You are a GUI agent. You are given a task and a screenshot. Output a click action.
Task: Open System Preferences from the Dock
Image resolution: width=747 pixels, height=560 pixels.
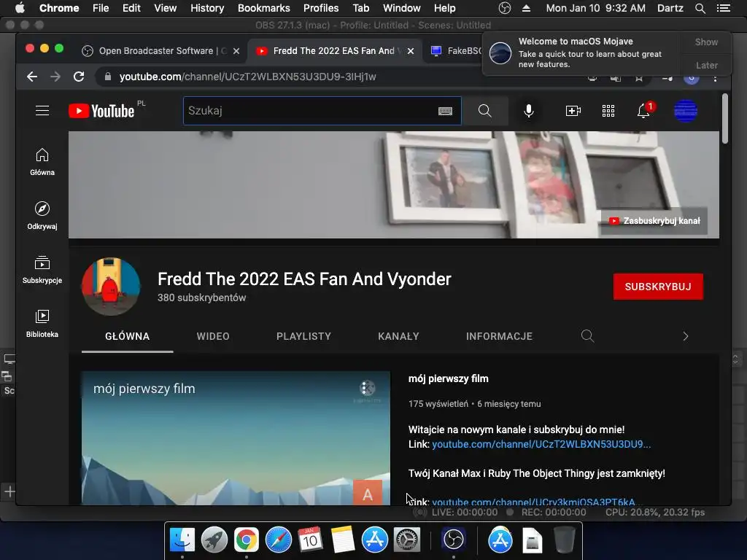(406, 540)
